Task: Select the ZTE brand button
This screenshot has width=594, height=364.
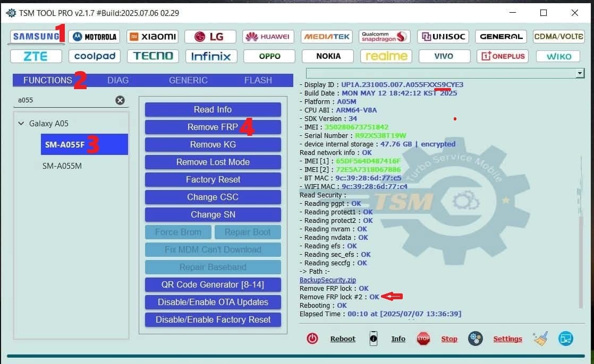Action: pyautogui.click(x=36, y=56)
